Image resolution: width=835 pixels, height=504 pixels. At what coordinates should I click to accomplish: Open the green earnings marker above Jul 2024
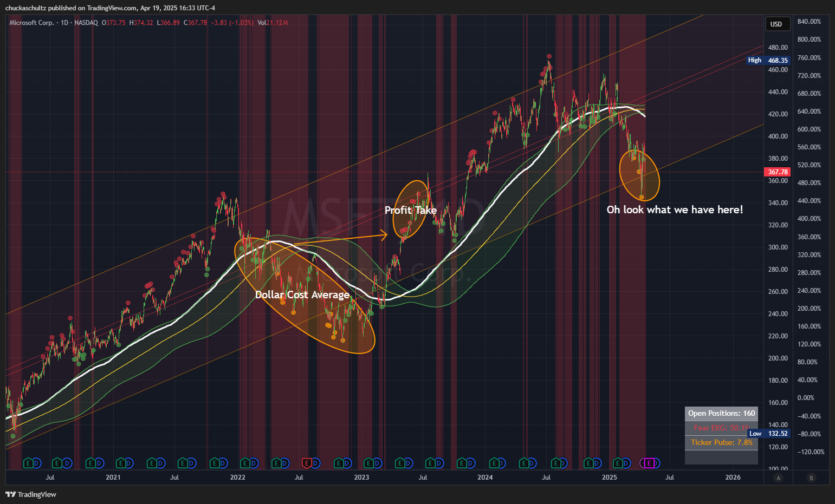(556, 463)
